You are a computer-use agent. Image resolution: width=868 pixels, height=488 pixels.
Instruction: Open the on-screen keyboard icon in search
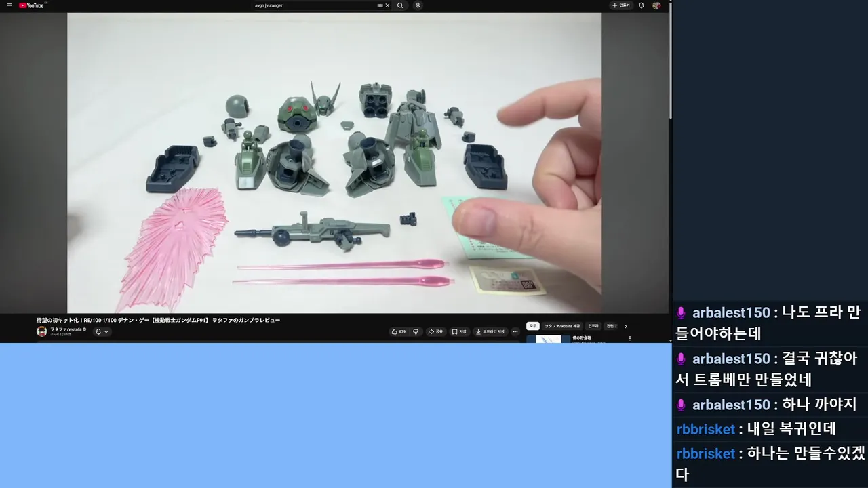(380, 5)
